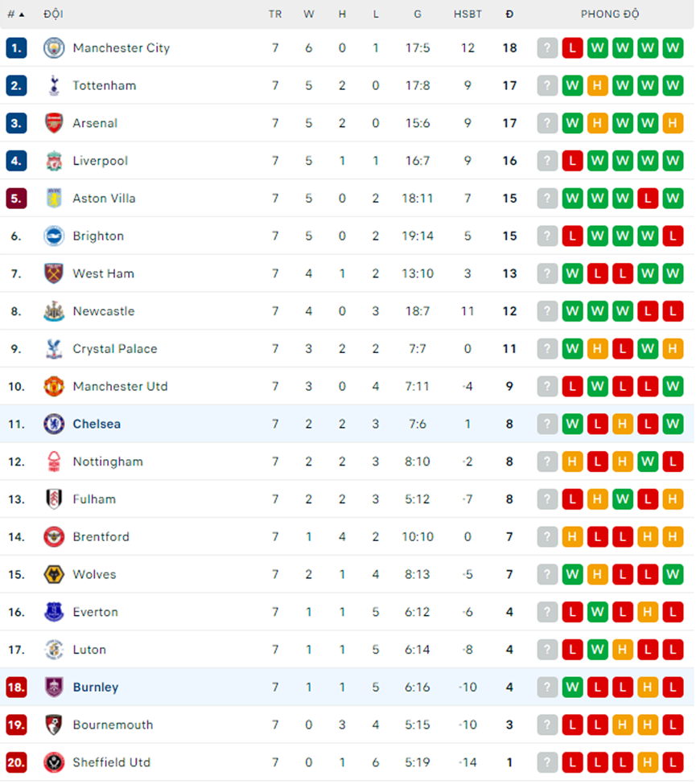Open the Brighton team link
This screenshot has width=696, height=784.
point(98,236)
